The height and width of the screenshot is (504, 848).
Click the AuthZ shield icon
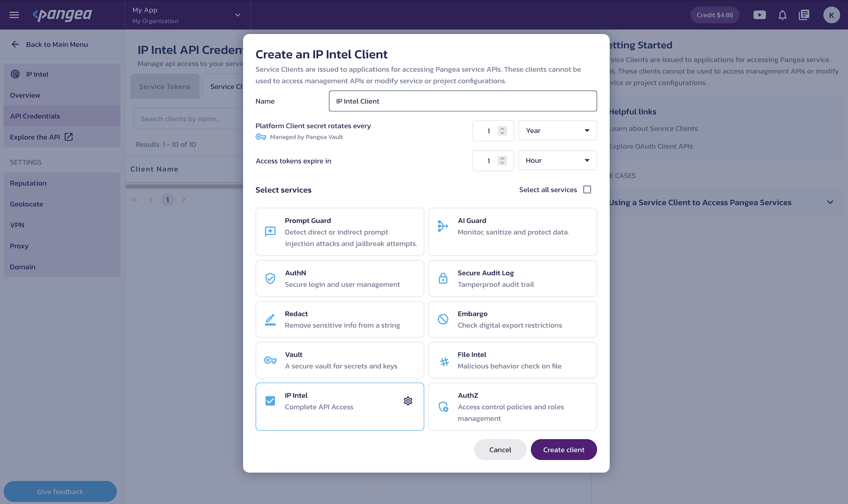(x=443, y=406)
